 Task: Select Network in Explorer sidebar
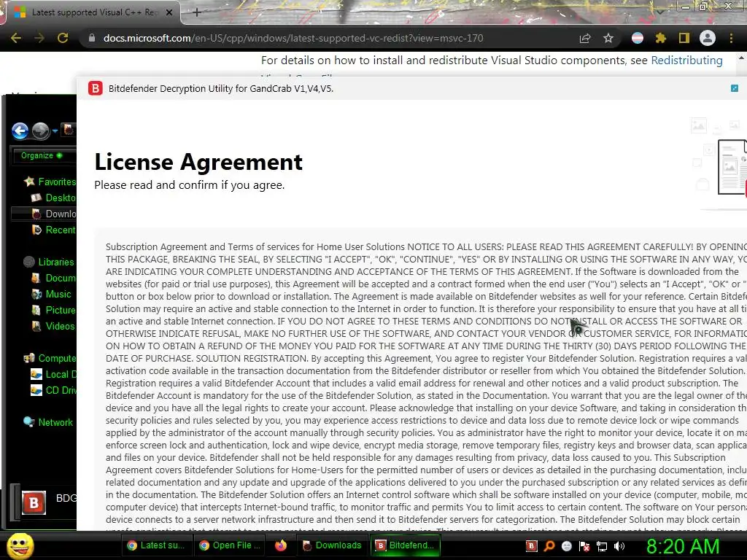pos(49,422)
